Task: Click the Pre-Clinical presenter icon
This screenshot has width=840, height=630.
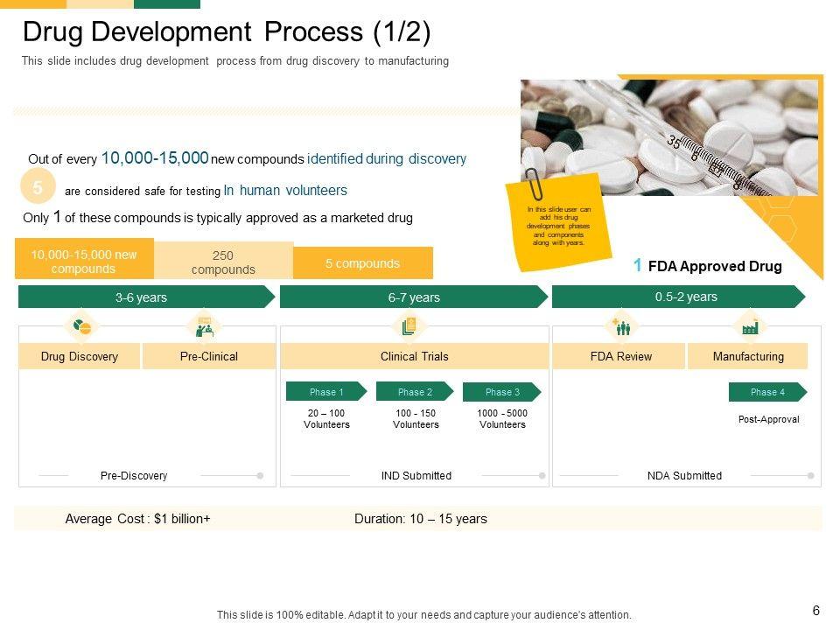Action: 206,327
